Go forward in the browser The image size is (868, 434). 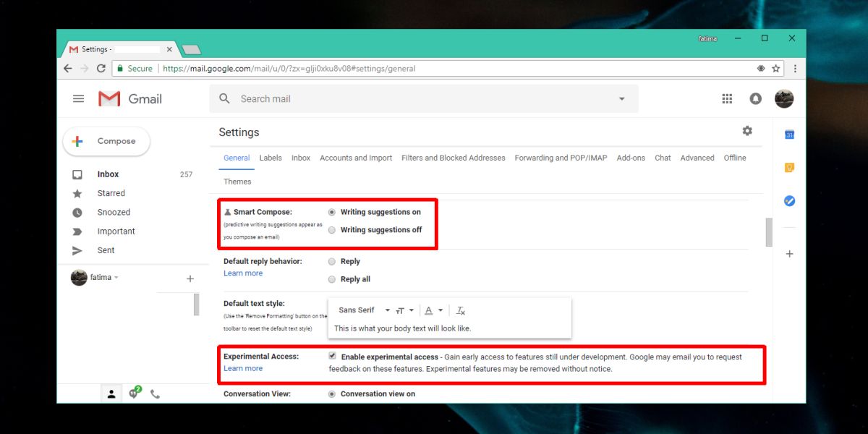click(x=85, y=69)
